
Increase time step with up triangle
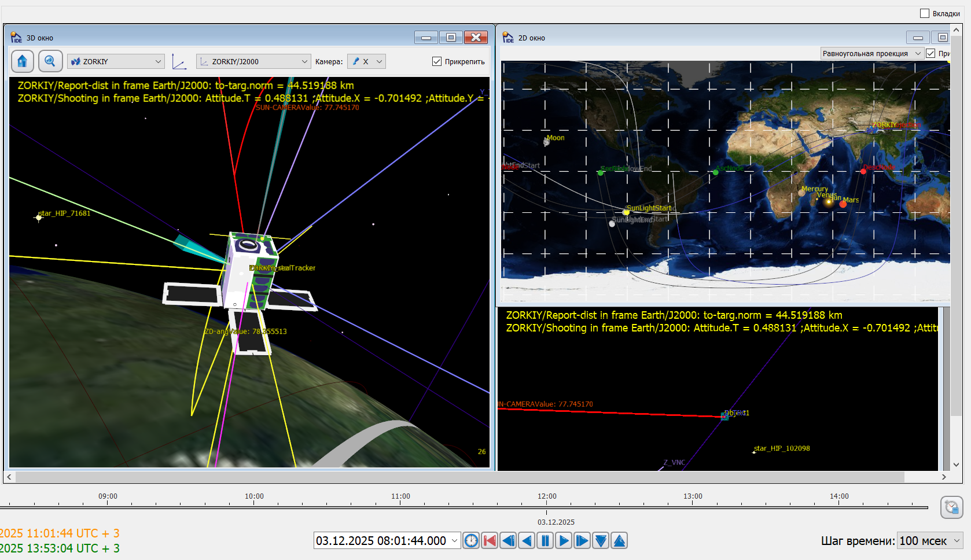619,541
